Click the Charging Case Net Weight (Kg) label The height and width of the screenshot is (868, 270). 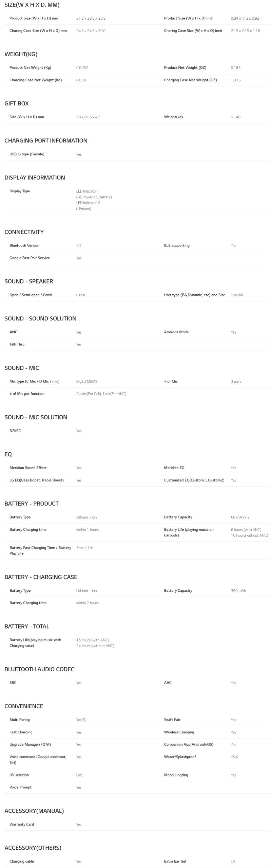[x=36, y=80]
